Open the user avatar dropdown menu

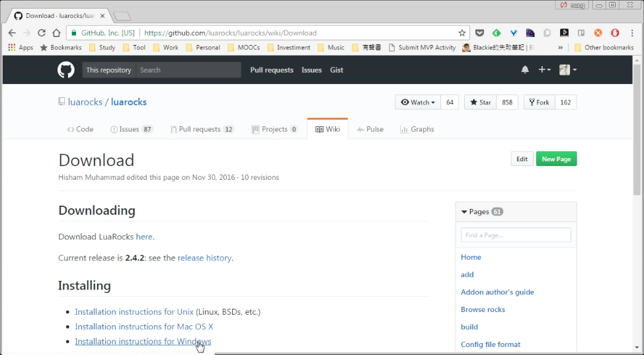point(568,70)
